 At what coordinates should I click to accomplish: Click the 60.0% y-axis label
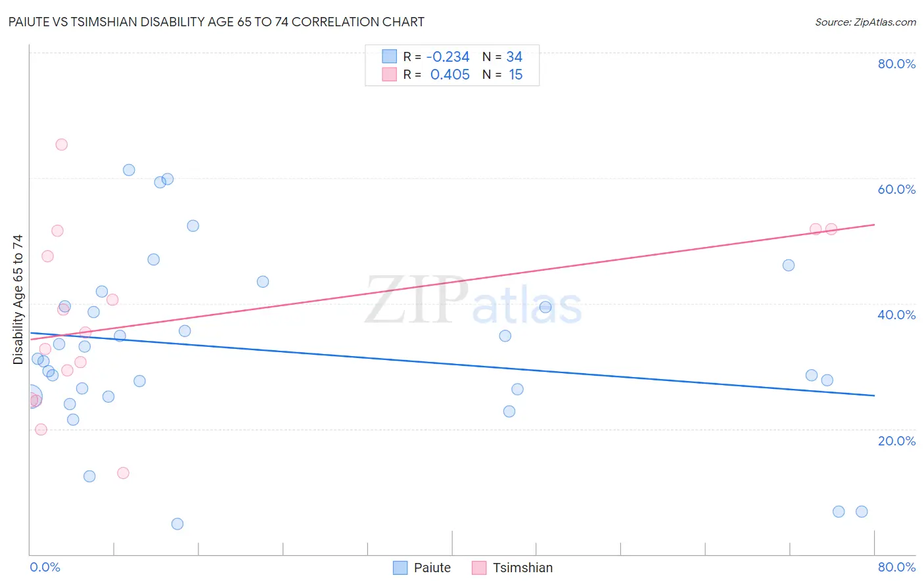(896, 189)
